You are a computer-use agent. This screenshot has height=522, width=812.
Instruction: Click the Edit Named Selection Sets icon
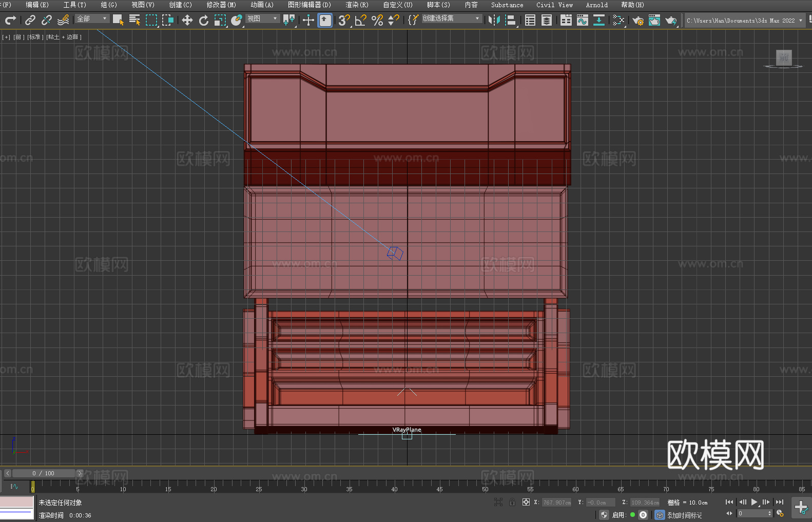click(x=413, y=20)
